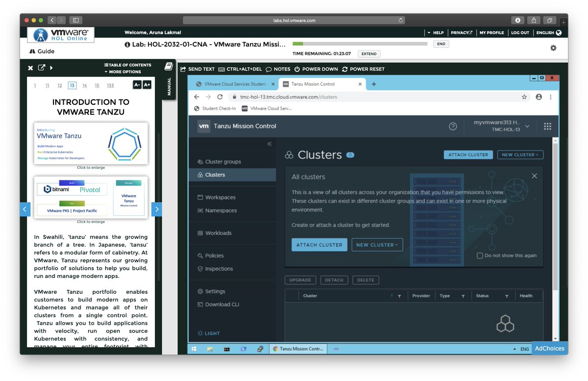Click the Safari downloads icon
588x381 pixels.
[x=517, y=20]
